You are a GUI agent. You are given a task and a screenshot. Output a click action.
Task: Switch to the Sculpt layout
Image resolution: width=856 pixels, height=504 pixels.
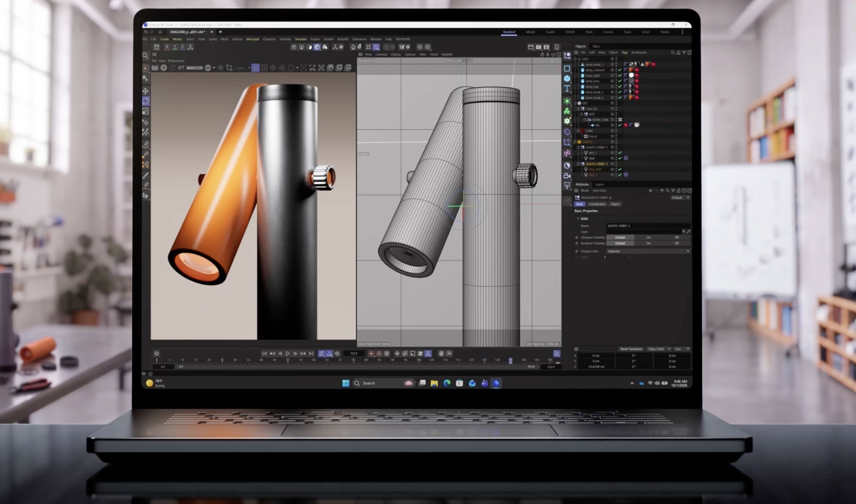550,32
